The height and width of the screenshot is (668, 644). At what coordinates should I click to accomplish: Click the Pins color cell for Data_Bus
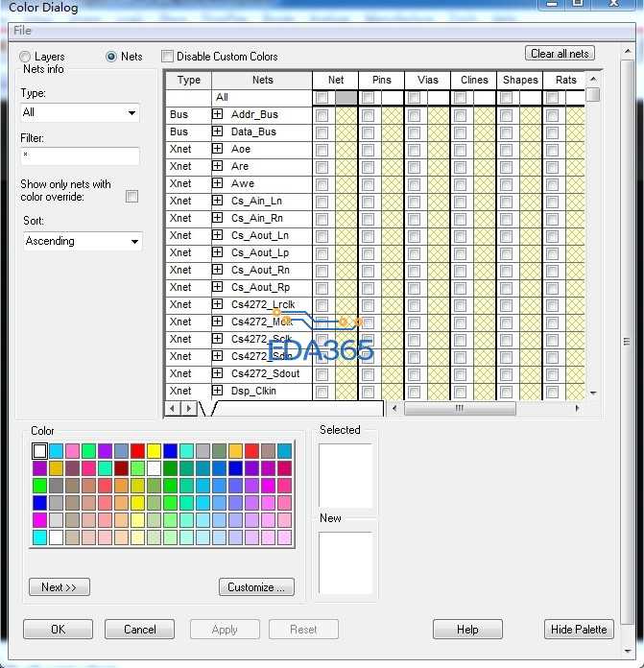(x=393, y=132)
